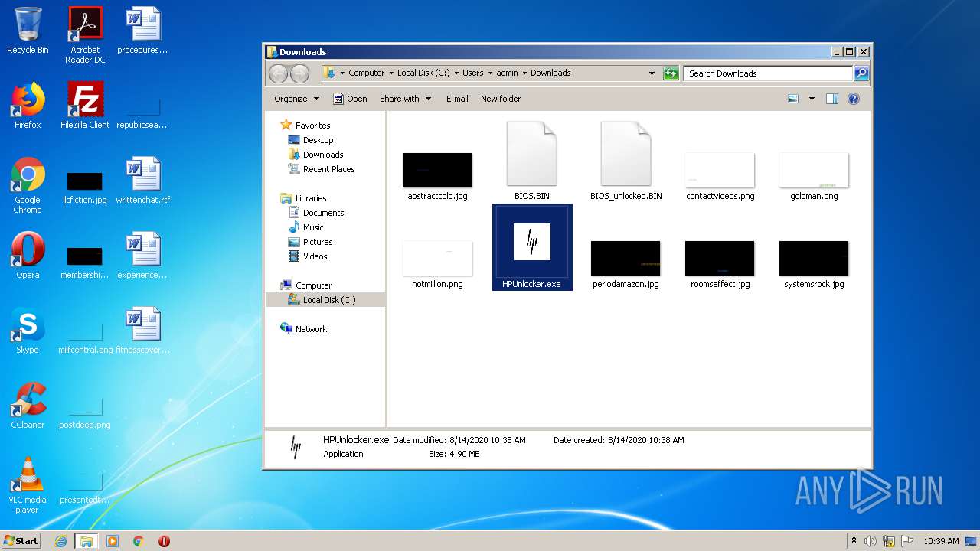Expand the admin breadcrumb arrow
Image resolution: width=980 pixels, height=551 pixels.
coord(524,73)
